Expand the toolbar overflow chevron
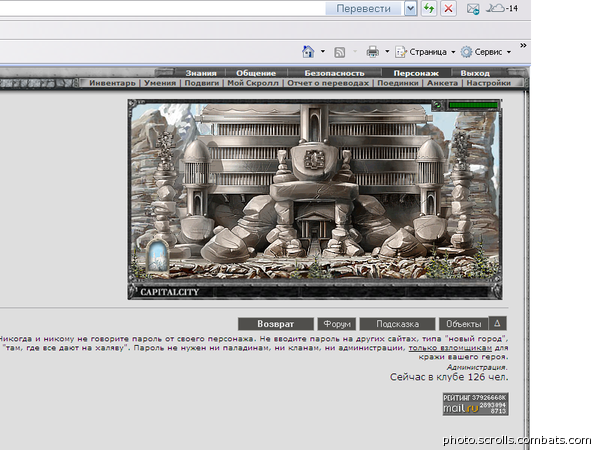Viewport: 600px width, 450px height. click(523, 46)
